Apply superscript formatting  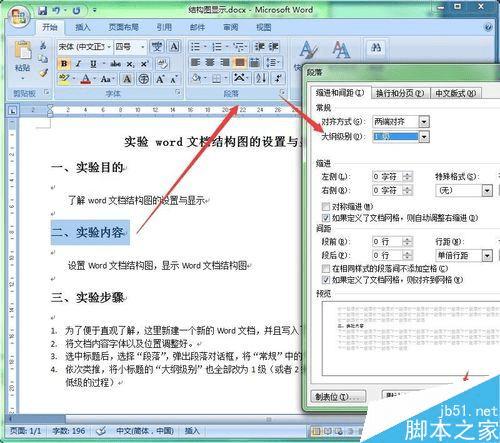tap(144, 63)
